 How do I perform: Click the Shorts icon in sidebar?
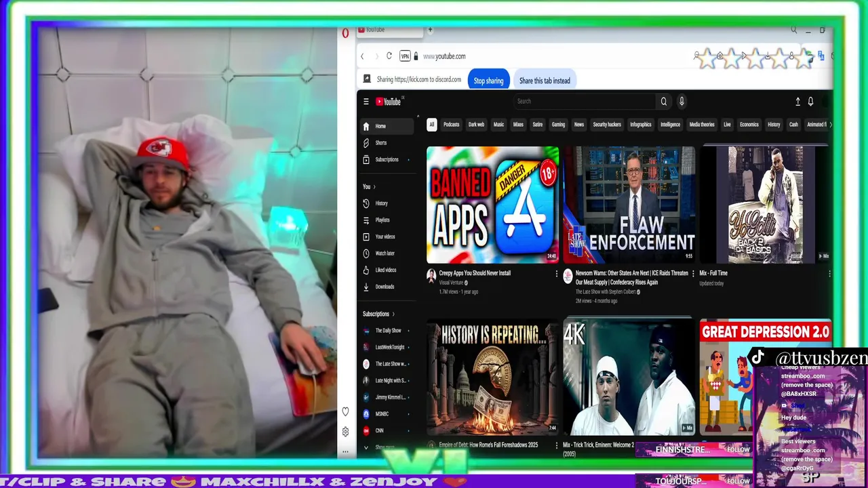click(366, 143)
